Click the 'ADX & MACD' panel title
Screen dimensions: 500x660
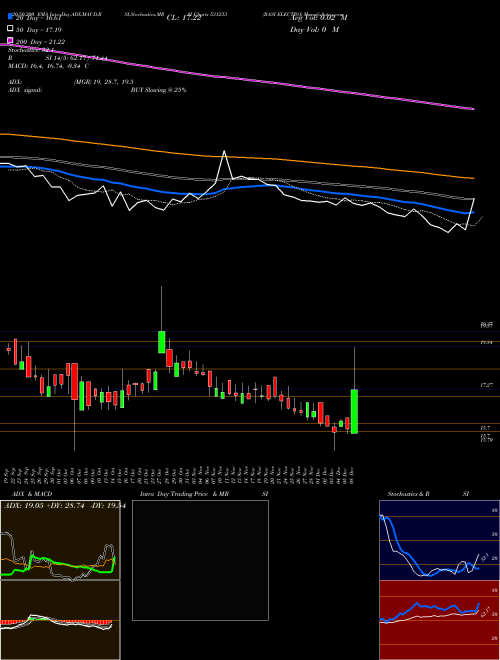point(32,494)
